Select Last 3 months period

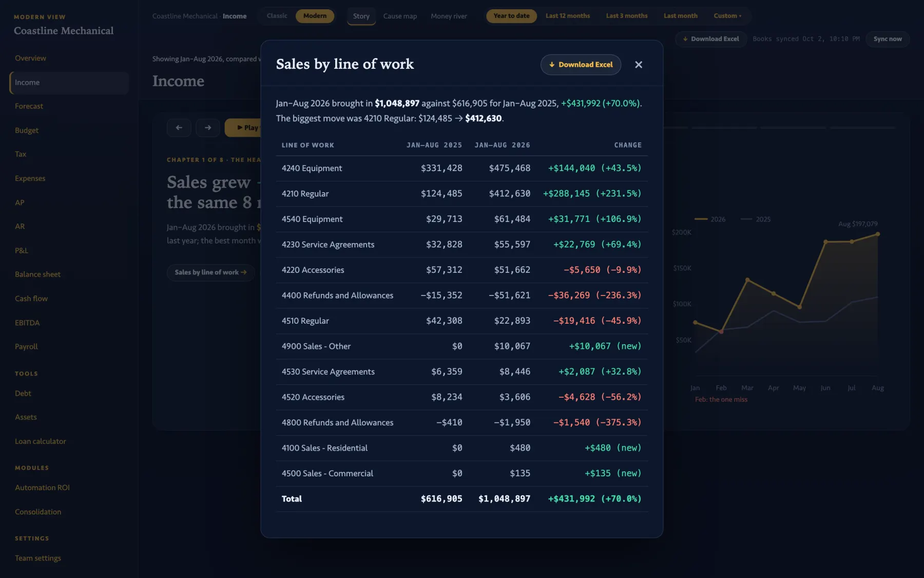click(627, 16)
